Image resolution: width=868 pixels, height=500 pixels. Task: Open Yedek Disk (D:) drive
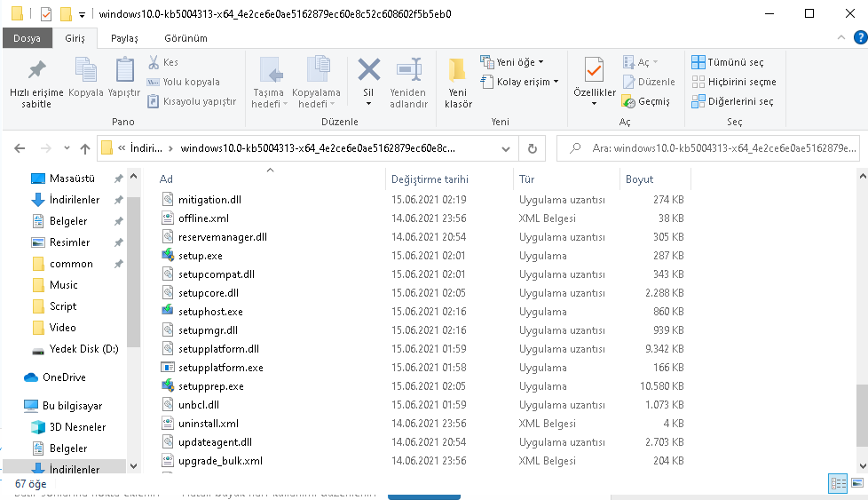[83, 349]
